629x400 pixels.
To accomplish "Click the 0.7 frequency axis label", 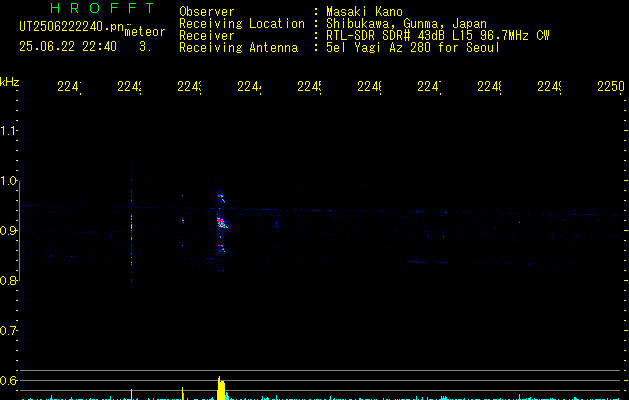I will coord(8,331).
